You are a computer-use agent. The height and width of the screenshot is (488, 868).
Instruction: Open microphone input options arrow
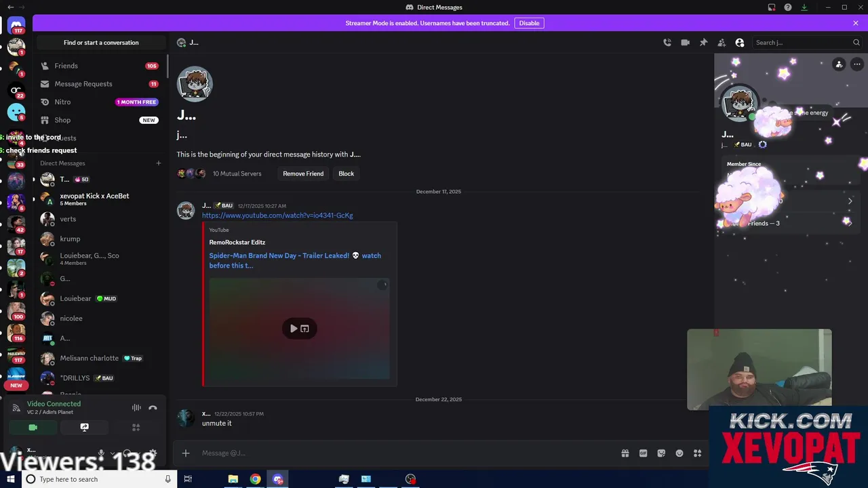[x=113, y=453]
